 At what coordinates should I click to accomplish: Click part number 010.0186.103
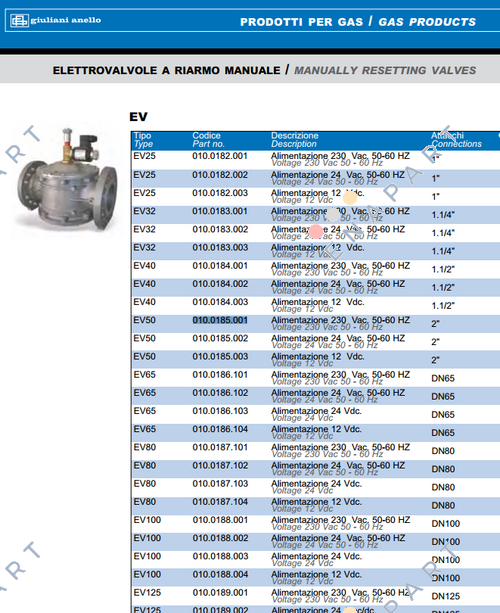pyautogui.click(x=220, y=411)
